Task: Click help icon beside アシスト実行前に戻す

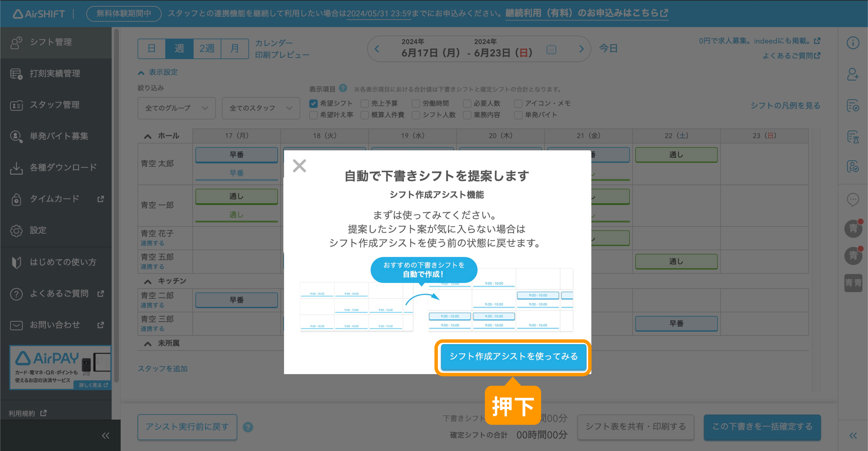Action: click(x=248, y=427)
